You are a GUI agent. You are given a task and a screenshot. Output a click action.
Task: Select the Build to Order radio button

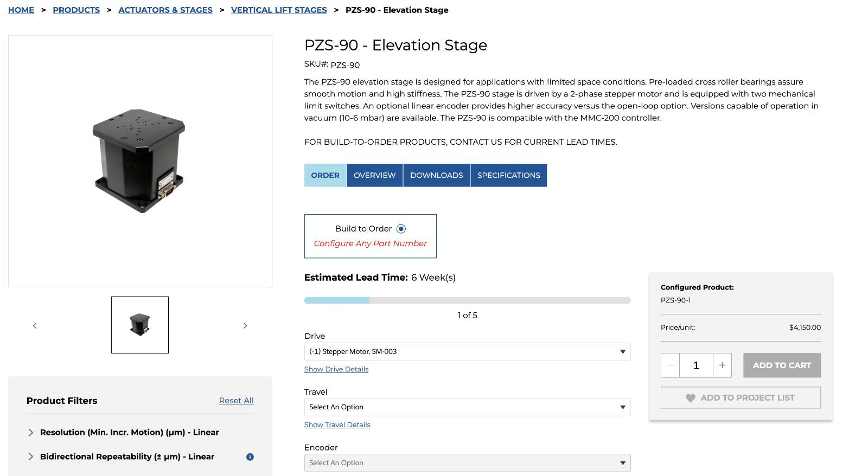[x=401, y=229]
